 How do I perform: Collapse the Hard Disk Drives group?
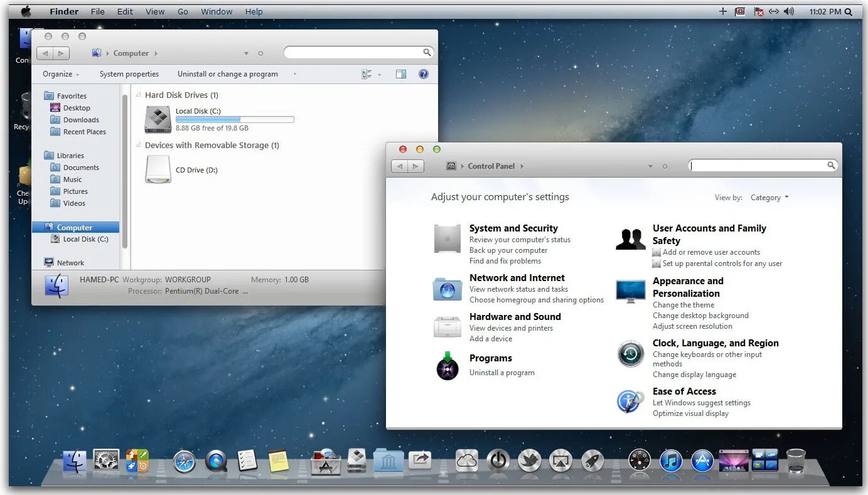point(139,95)
